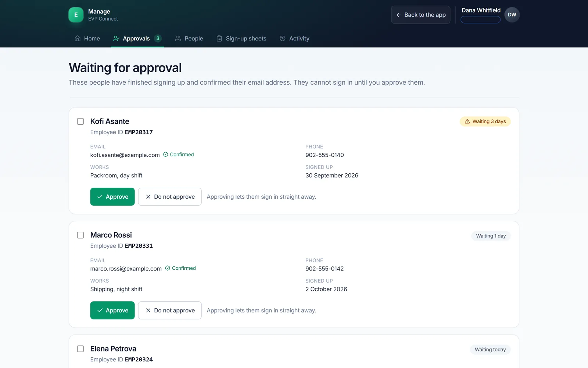
Task: Click the sign-up date 30 September 2026
Action: point(332,176)
